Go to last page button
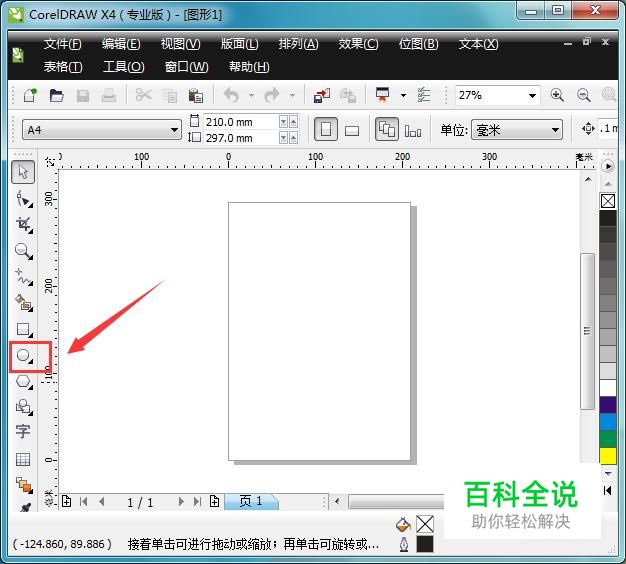 click(197, 501)
